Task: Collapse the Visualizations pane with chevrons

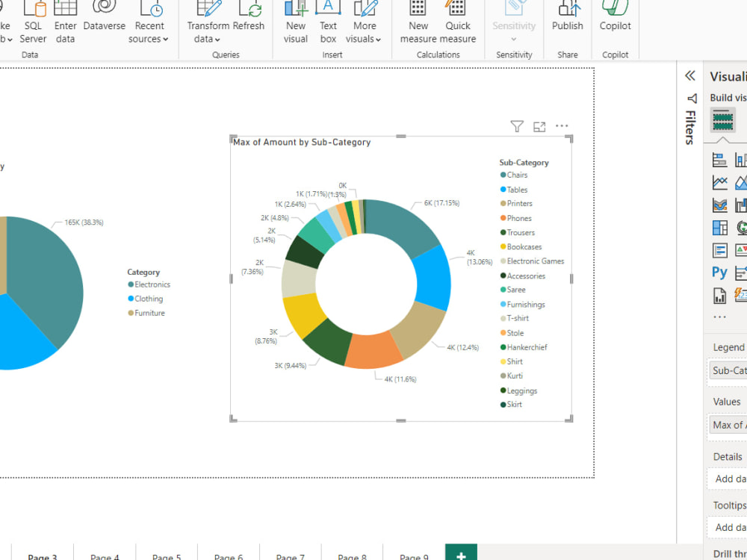Action: point(689,75)
